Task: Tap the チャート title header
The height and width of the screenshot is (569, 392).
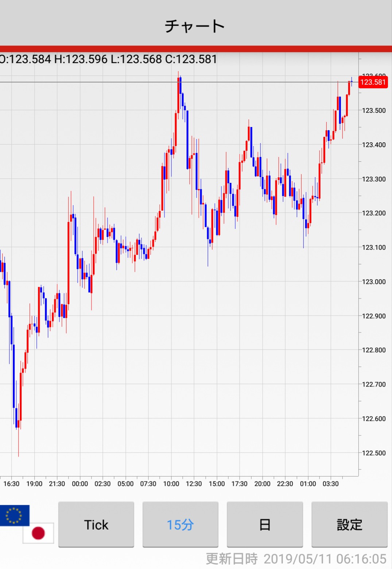Action: [x=195, y=26]
